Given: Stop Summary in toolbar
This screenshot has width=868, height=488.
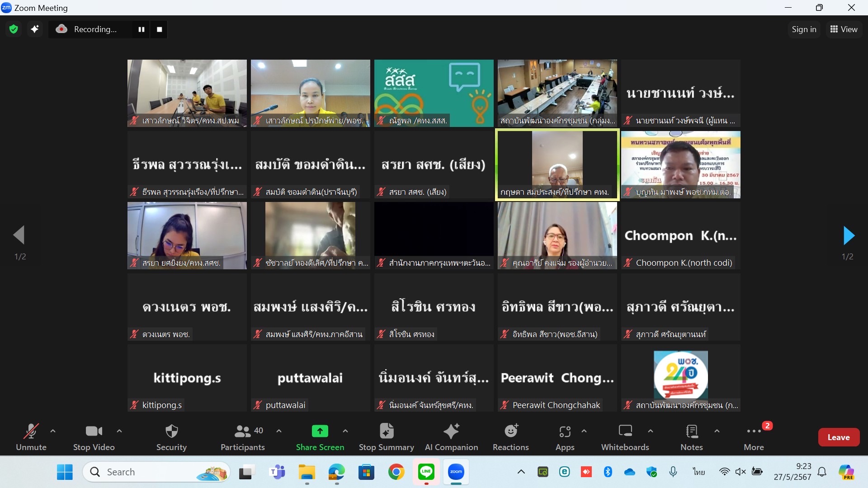Looking at the screenshot, I should 387,432.
